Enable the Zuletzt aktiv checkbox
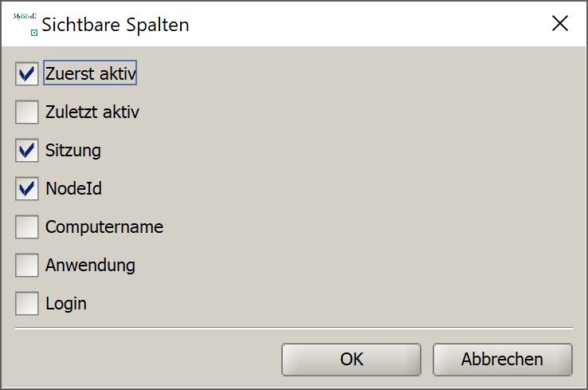 [x=26, y=112]
